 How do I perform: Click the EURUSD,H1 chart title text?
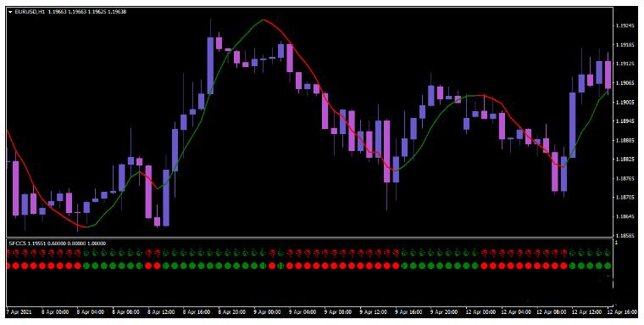point(30,12)
